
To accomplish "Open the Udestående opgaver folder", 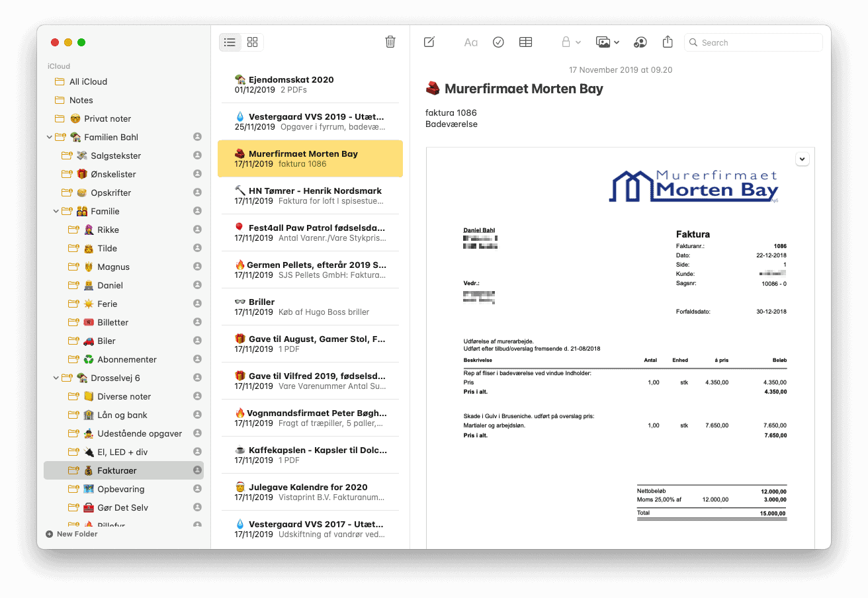I will tap(124, 433).
